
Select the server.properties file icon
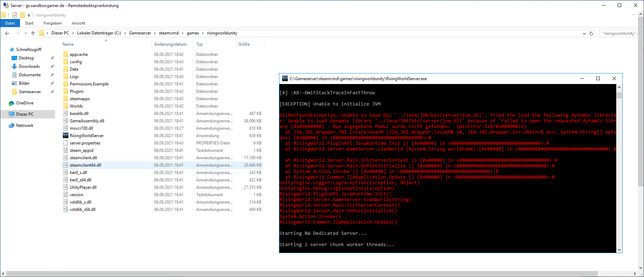pos(66,143)
